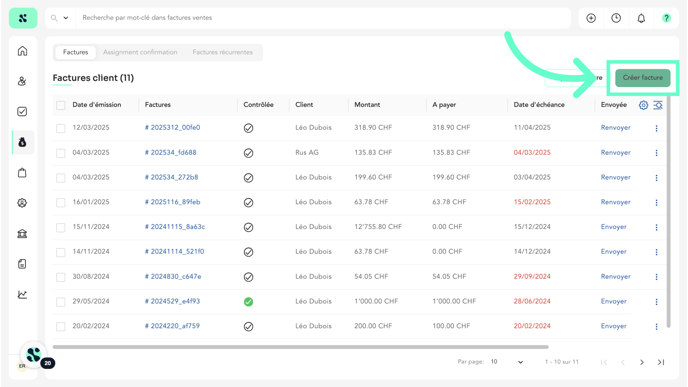
Task: Tick checkbox for invoice dated 30/08/2024
Action: coord(61,277)
